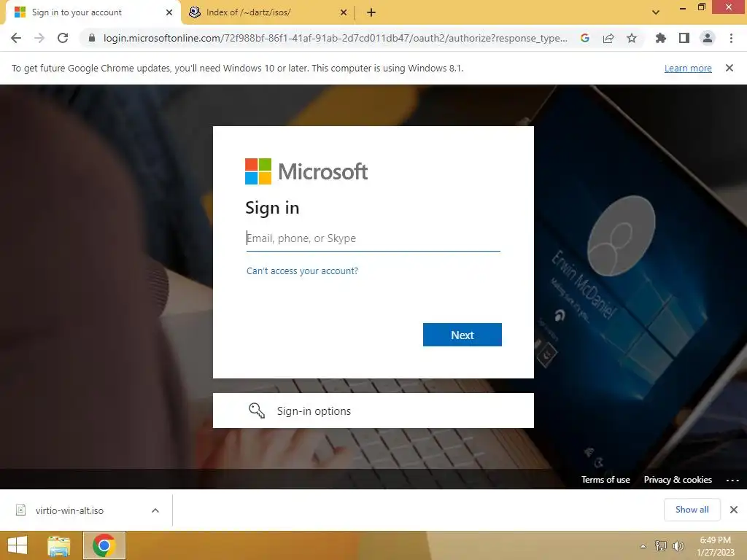Open the taskbar clock showing 6:49 PM
Image resolution: width=747 pixels, height=560 pixels.
(716, 546)
